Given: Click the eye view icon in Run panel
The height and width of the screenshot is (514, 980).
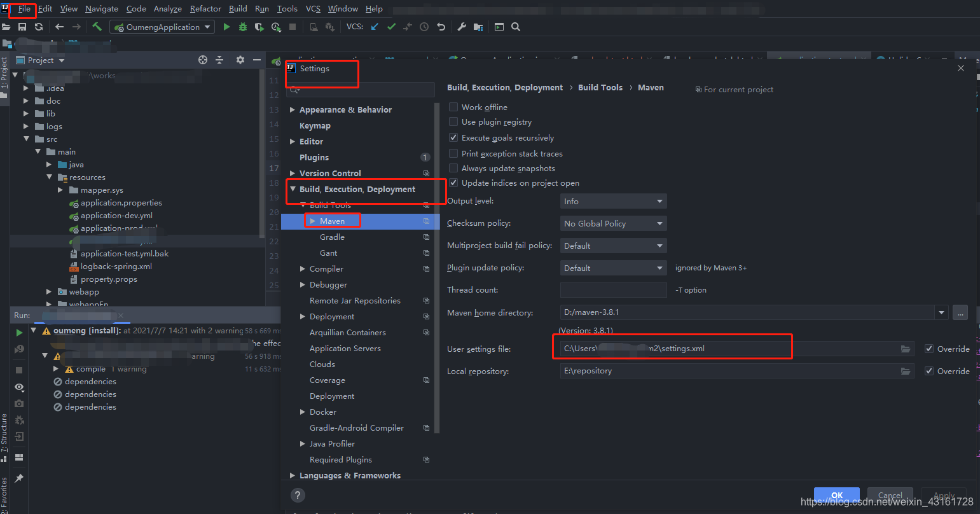Looking at the screenshot, I should pyautogui.click(x=19, y=387).
